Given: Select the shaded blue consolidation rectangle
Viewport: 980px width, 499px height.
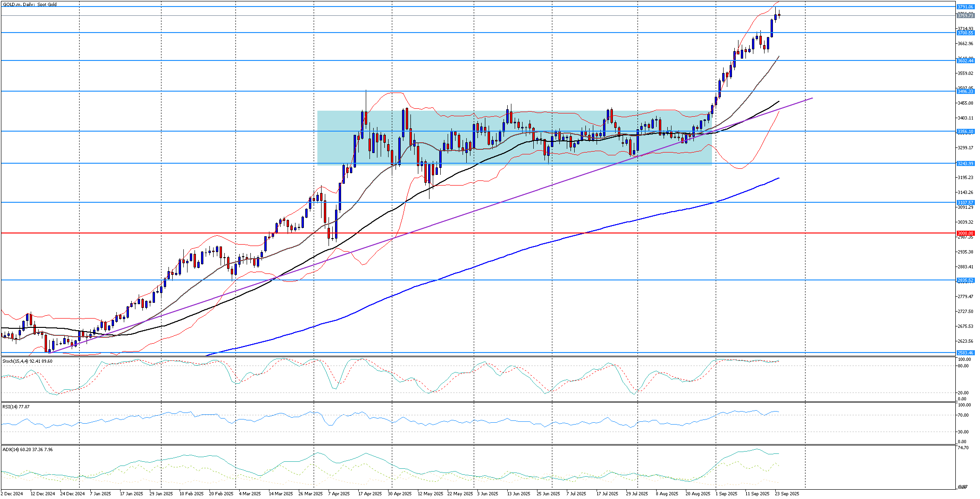Looking at the screenshot, I should click(x=514, y=137).
